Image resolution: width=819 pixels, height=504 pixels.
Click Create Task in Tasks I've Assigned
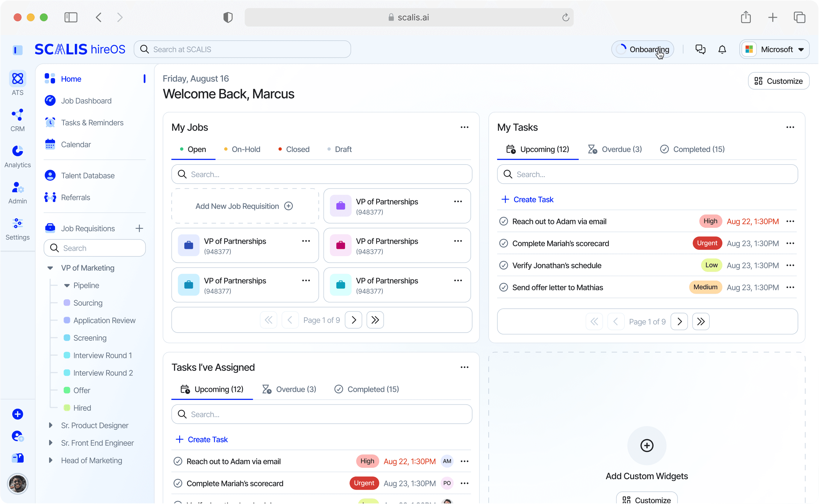point(201,439)
